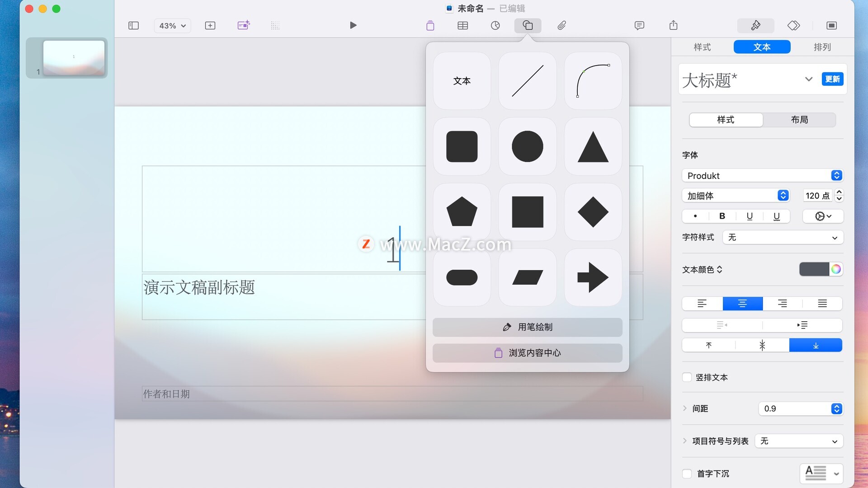The height and width of the screenshot is (488, 868).
Task: Choose the pentagon shape
Action: pyautogui.click(x=462, y=211)
